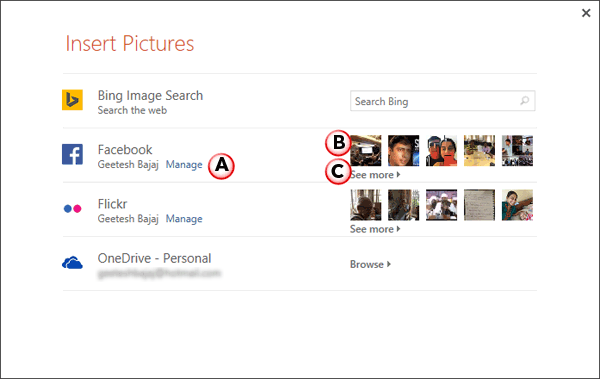Select fourth Flickr thumbnail of handwritten page

pyautogui.click(x=479, y=205)
